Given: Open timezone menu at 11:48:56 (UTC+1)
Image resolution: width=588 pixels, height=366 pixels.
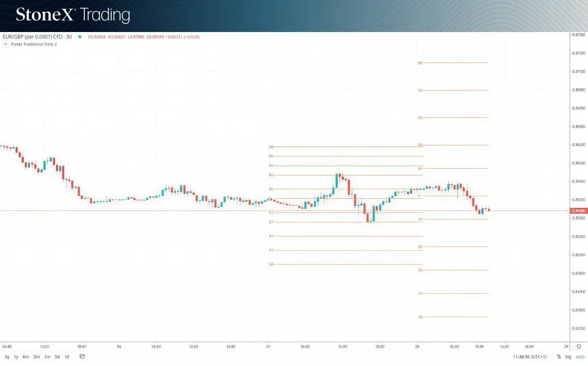Looking at the screenshot, I should (530, 357).
